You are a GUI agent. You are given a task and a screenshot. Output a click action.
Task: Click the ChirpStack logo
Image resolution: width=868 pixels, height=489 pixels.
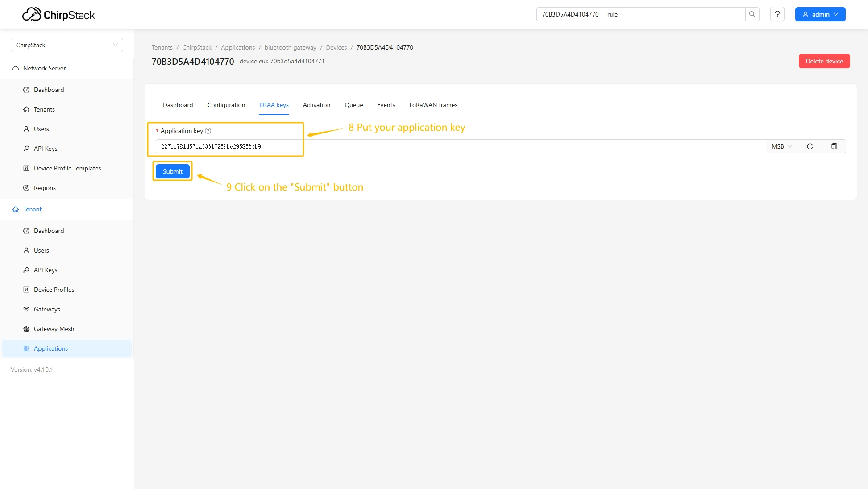pos(58,15)
